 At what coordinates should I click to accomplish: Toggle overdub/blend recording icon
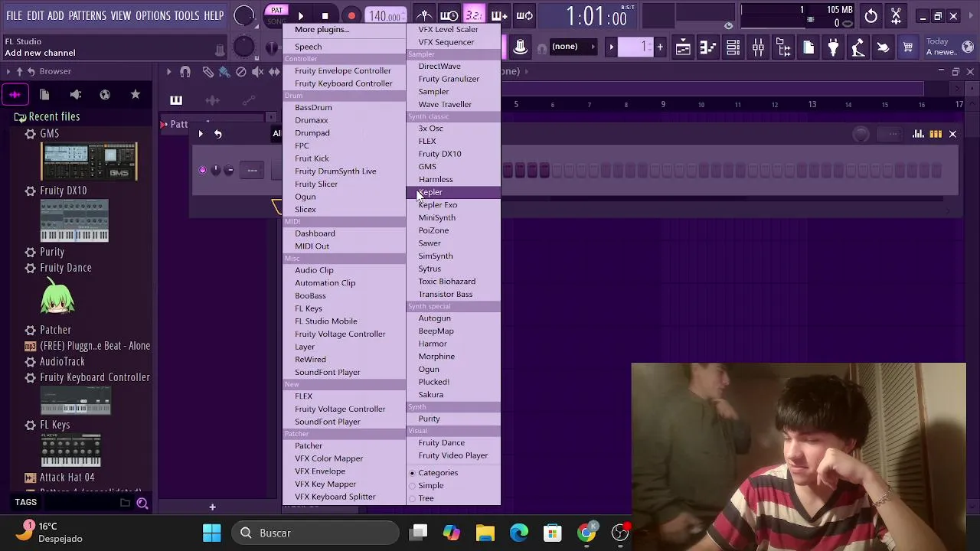pos(499,15)
